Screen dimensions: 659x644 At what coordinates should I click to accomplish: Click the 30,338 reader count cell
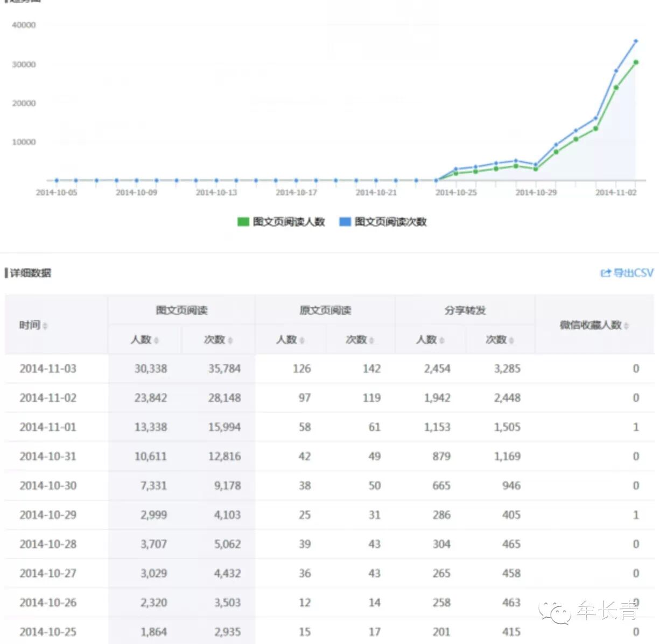point(151,369)
